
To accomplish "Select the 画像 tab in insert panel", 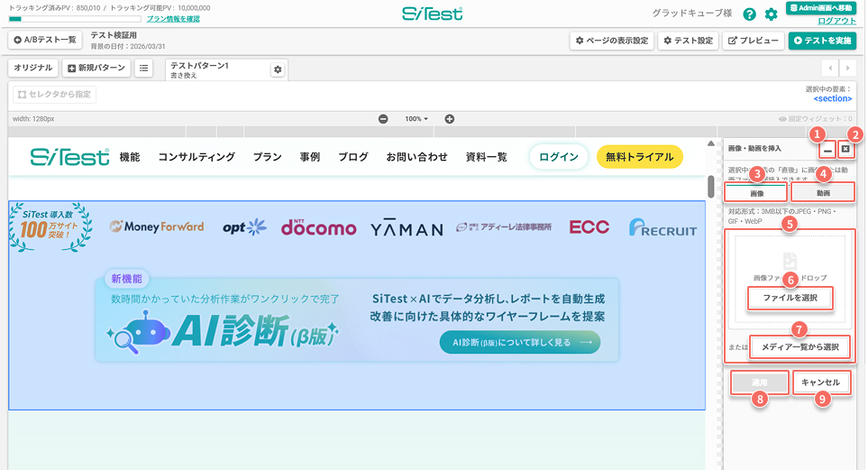I will click(756, 193).
